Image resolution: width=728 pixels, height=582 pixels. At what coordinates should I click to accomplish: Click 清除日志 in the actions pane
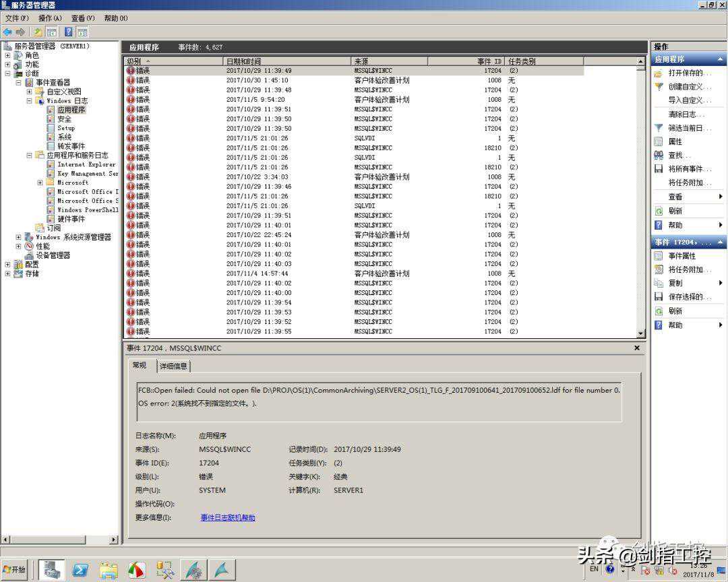pos(682,115)
